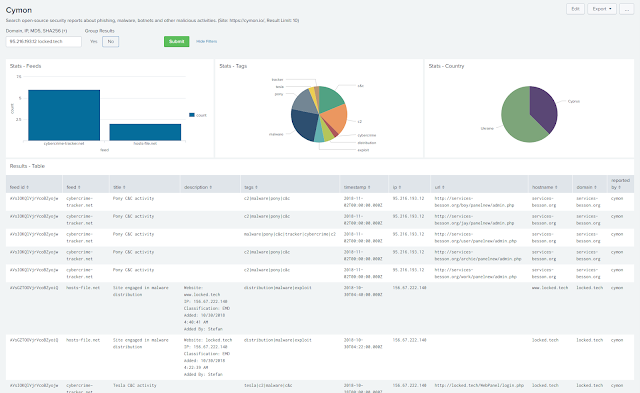The image size is (640, 393).
Task: Sort results by ip column header
Action: pos(397,187)
